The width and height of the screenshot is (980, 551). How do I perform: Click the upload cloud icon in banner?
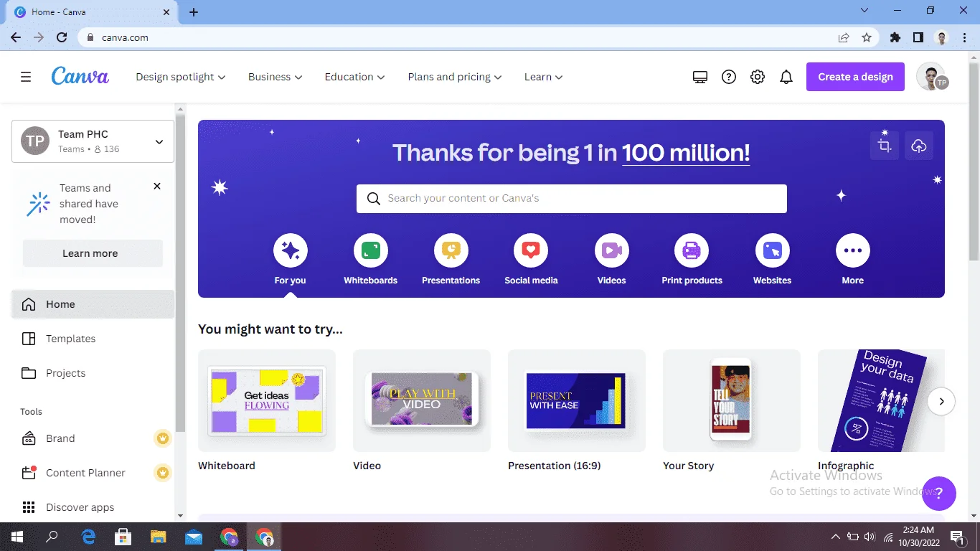(x=919, y=146)
